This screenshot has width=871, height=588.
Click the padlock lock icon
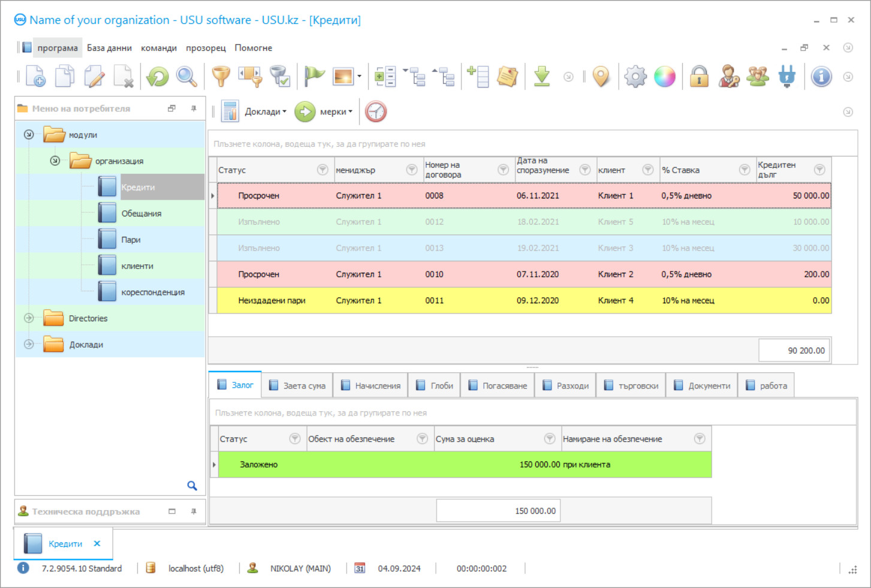tap(699, 77)
